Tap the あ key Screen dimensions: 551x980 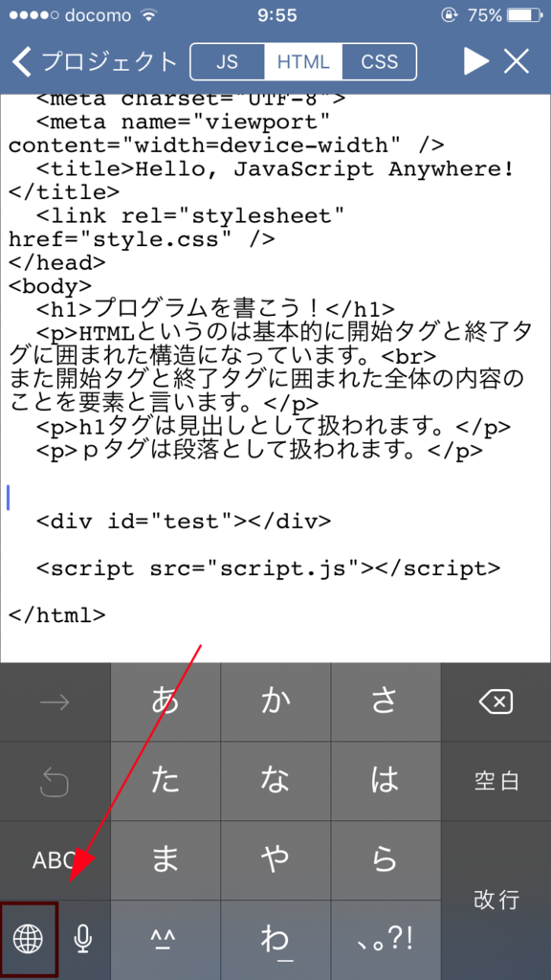pos(165,702)
